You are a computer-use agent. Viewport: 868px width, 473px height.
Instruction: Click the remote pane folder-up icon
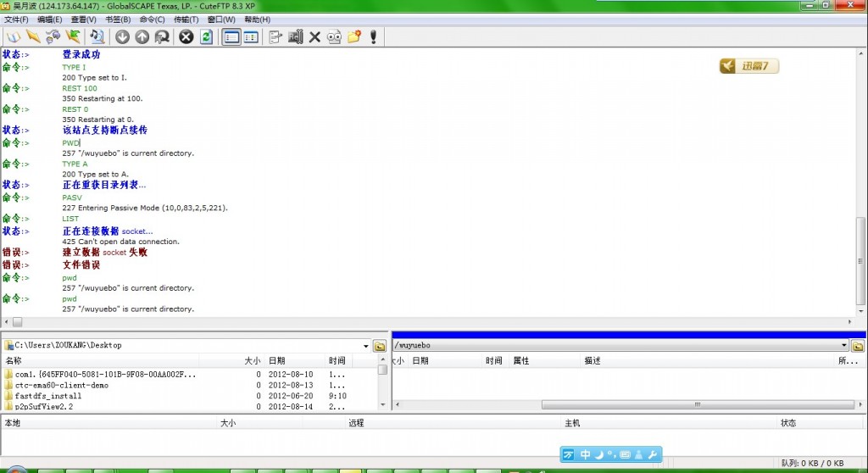click(858, 346)
